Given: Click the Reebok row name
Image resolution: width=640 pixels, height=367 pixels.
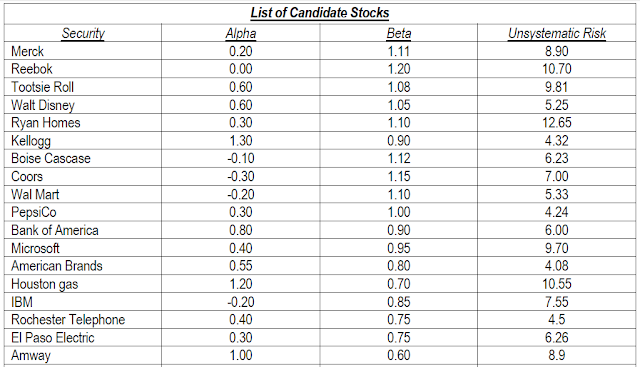Looking at the screenshot, I should [x=32, y=69].
